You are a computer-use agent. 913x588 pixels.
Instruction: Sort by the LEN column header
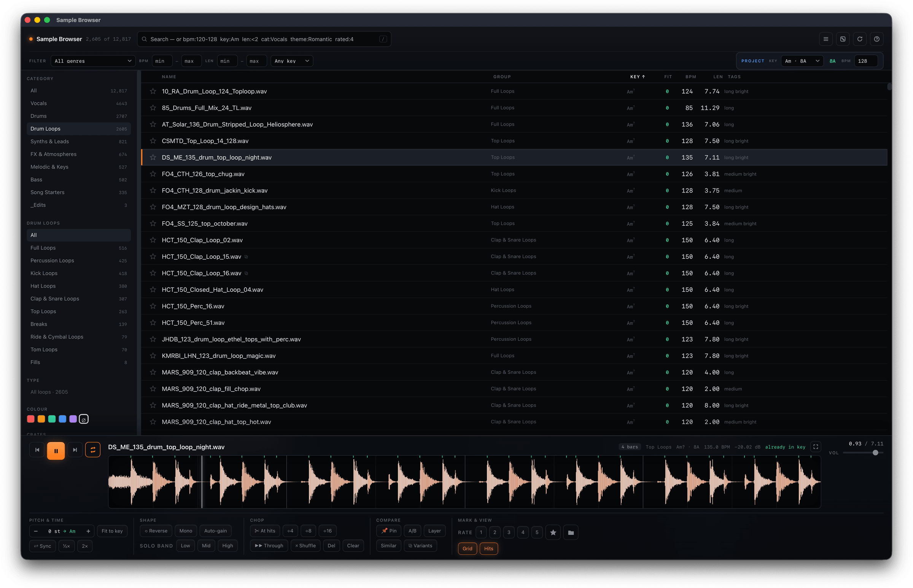coord(718,77)
